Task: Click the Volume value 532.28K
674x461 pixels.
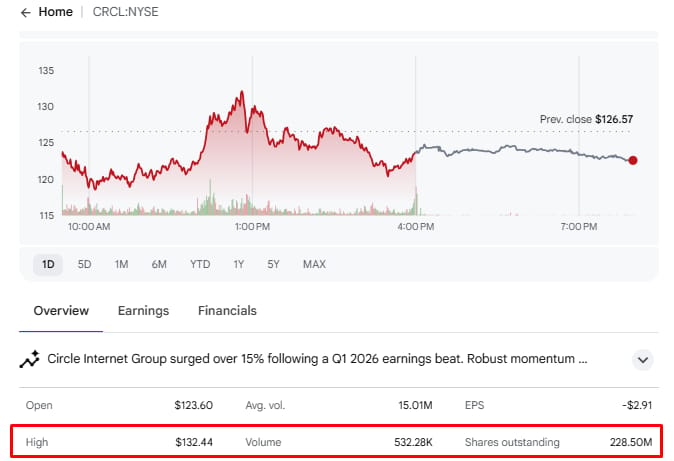Action: [413, 442]
